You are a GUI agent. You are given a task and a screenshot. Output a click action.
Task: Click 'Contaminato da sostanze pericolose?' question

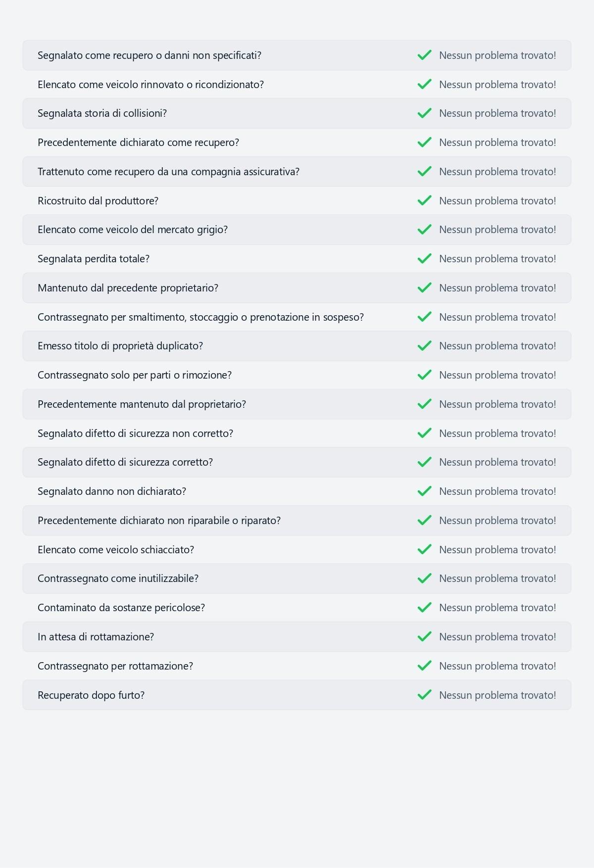(121, 608)
